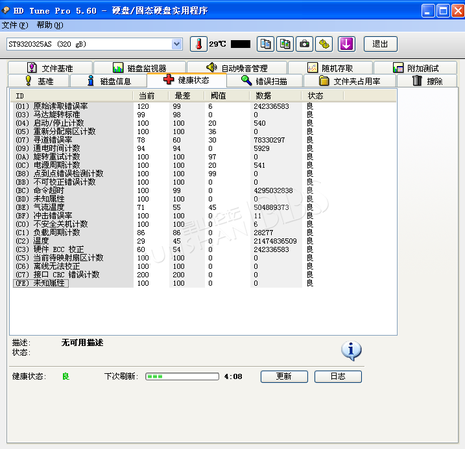
Task: Click the copy screenshot to clipboard icon
Action: [x=285, y=44]
